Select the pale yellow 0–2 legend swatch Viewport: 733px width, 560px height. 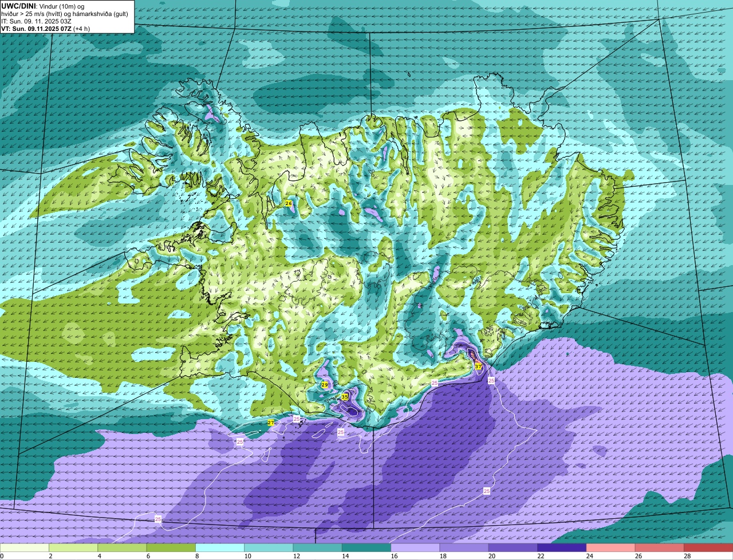[x=25, y=547]
